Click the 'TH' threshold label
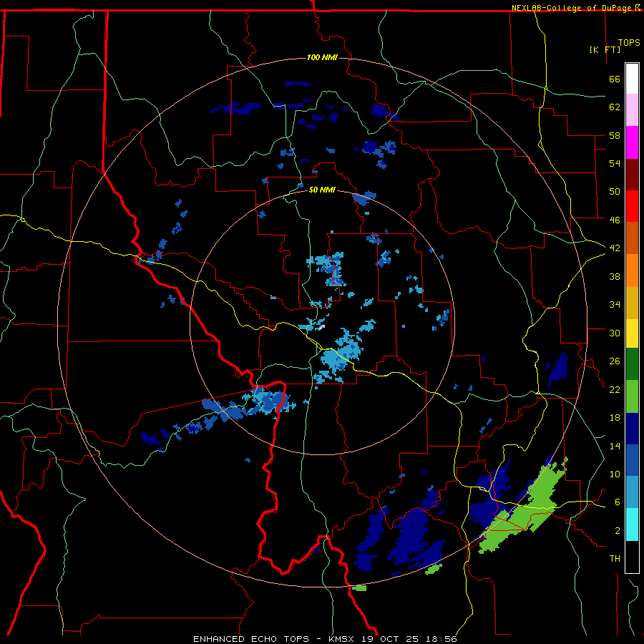644x644 pixels. [x=615, y=559]
